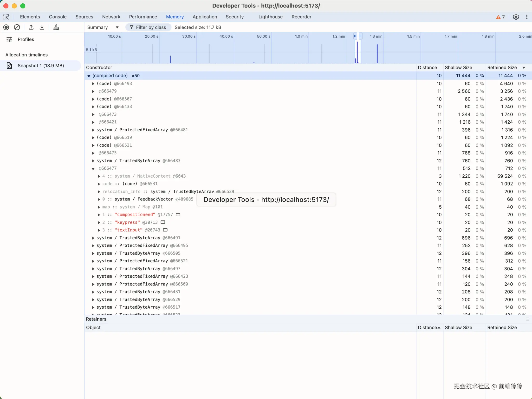Select the TrustedByteArray @666491 row

pyautogui.click(x=308, y=238)
